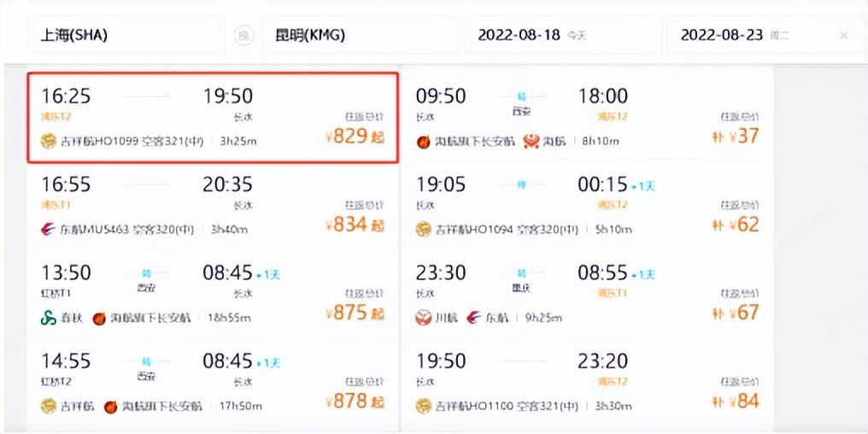Edit the departure city field 上海(SHA)
Screen dimensions: 868x434
[x=126, y=36]
